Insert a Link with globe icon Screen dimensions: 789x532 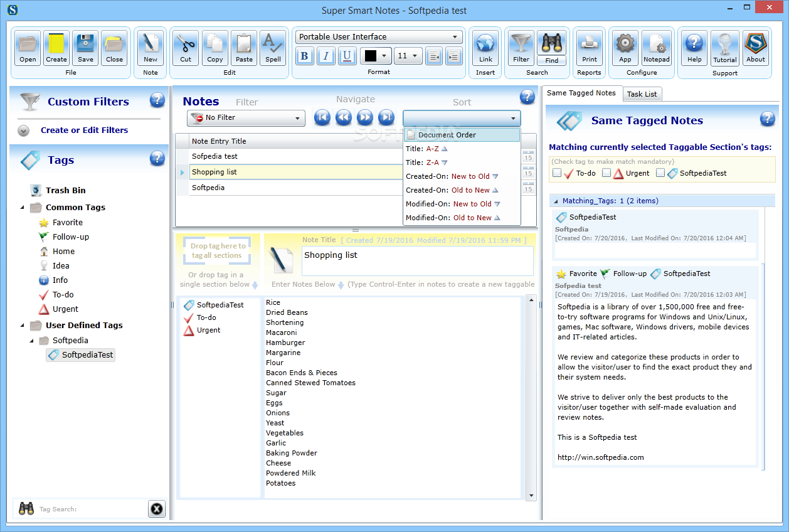coord(485,48)
